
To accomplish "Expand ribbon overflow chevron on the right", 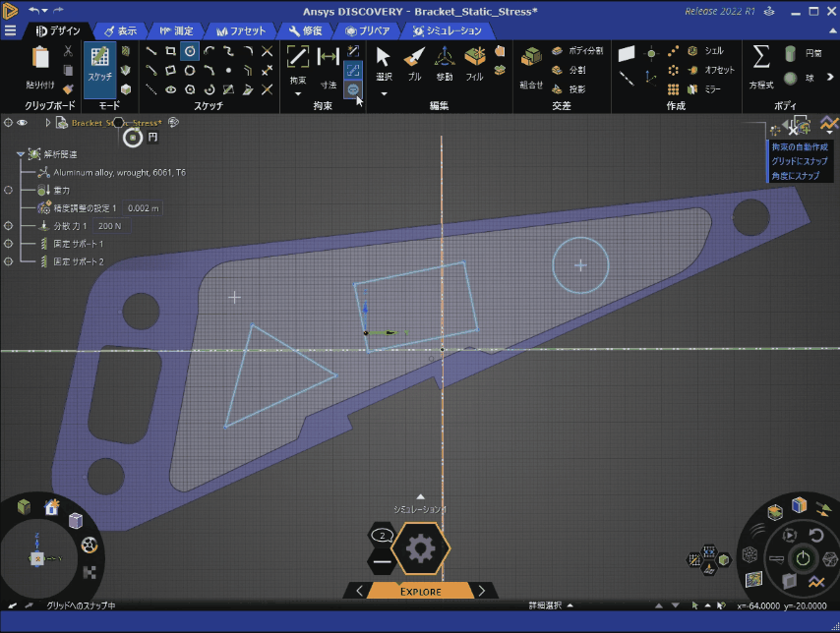I will click(830, 77).
